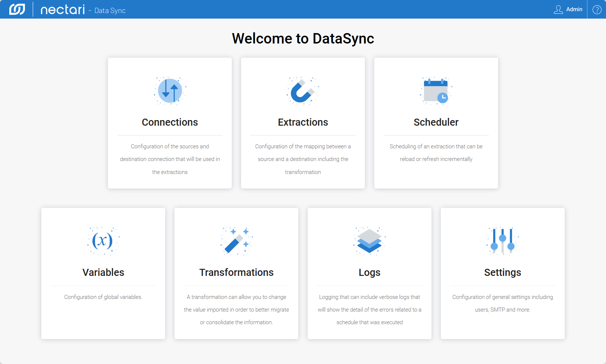Click 'Scheduling of an extraction that can be' text

[436, 146]
